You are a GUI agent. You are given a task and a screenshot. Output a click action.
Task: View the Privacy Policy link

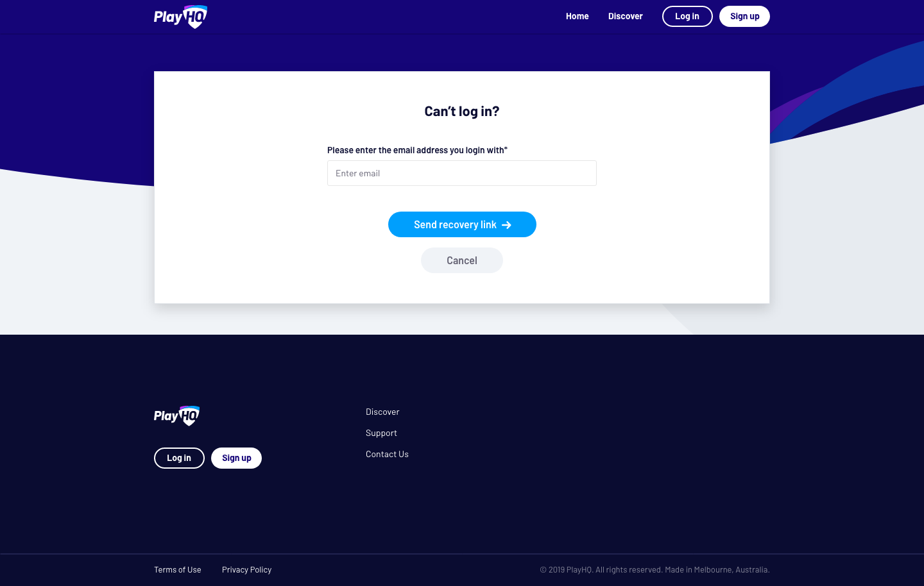pyautogui.click(x=246, y=569)
